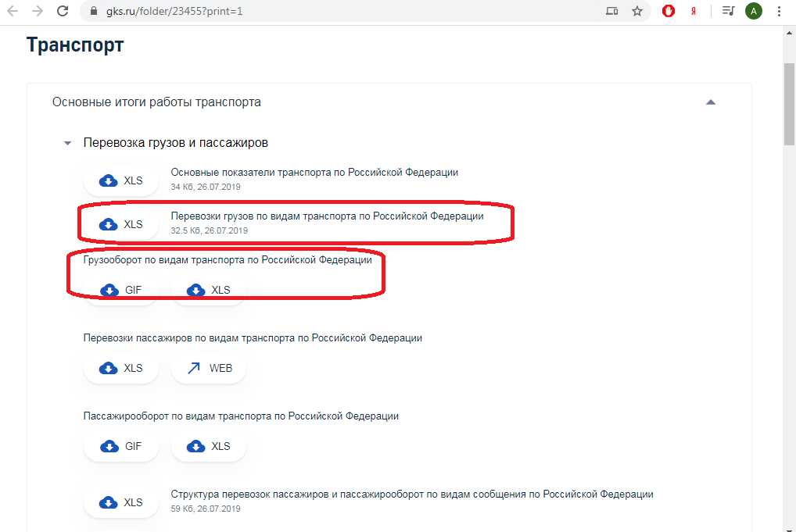Viewport: 796px width, 532px height.
Task: Download XLS for Пассажирооборот по видам транспорта
Action: tap(209, 446)
